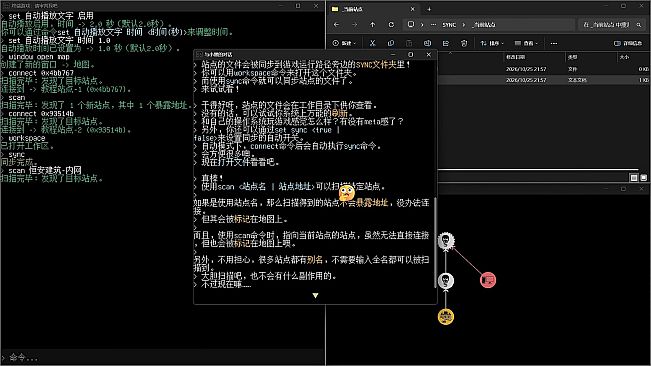Click the delete trash icon in Explorer

click(x=464, y=43)
